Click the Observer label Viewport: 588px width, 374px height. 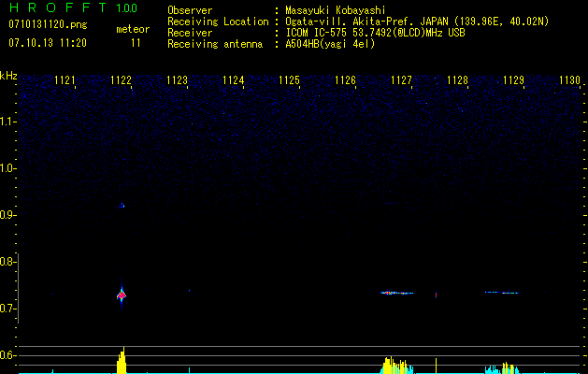tap(190, 10)
